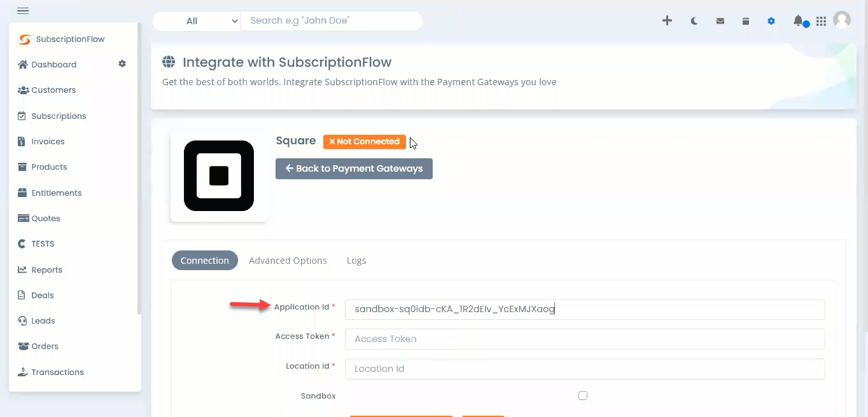
Task: Click the Dashboard home icon
Action: pyautogui.click(x=23, y=64)
